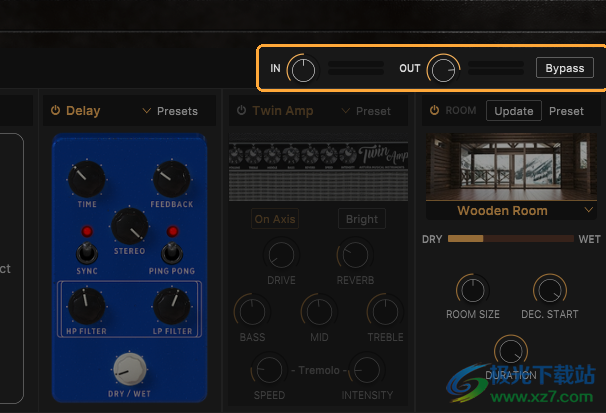Click the ROOM title label
This screenshot has height=413, width=606.
click(x=461, y=110)
